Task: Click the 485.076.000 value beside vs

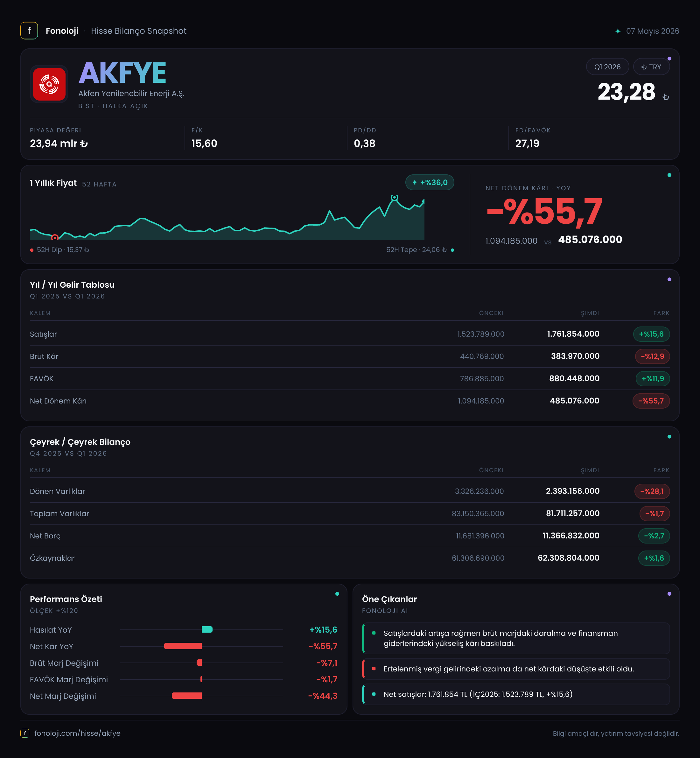Action: tap(590, 240)
